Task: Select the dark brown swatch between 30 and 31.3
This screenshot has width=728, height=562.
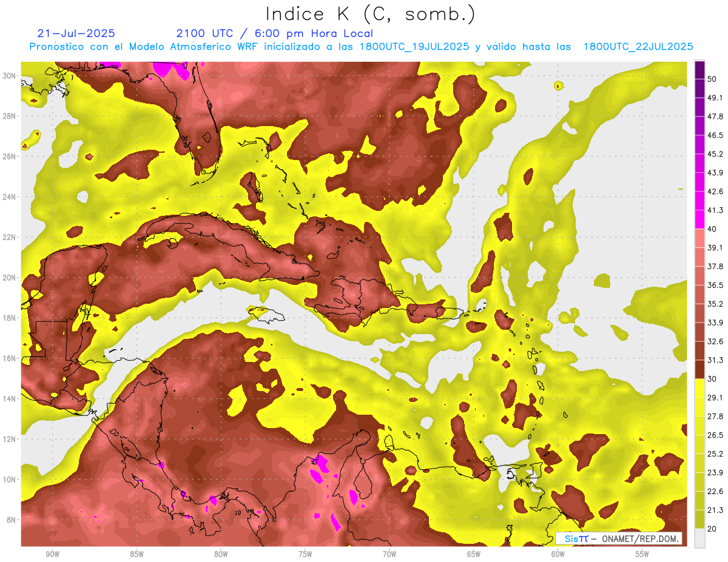Action: coord(700,369)
